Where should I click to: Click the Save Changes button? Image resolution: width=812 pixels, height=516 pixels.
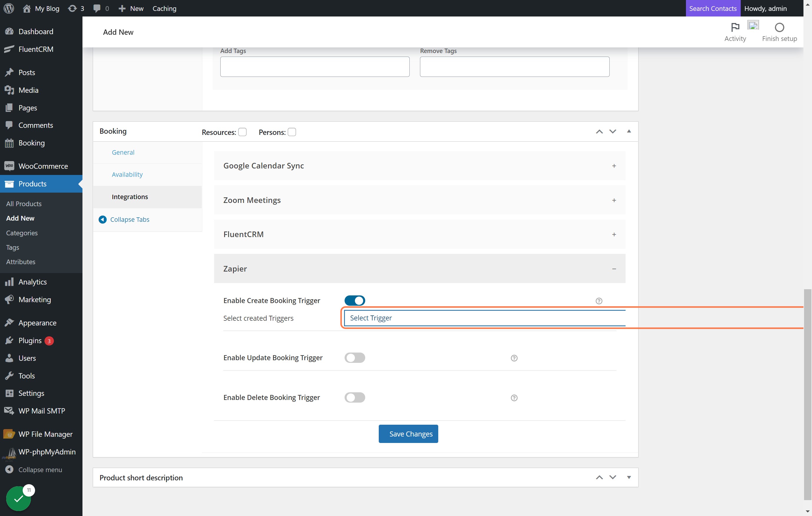point(409,434)
